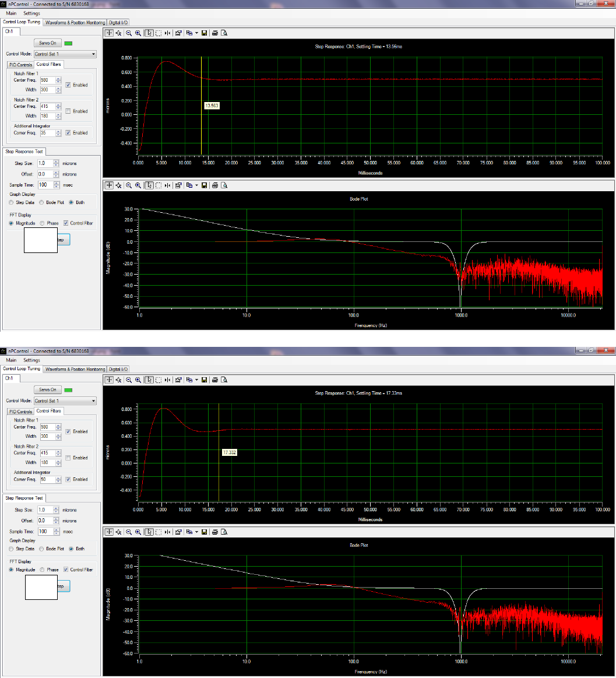Open PID Controls tab in top window
Viewport: 616px width, 678px height.
click(x=21, y=65)
